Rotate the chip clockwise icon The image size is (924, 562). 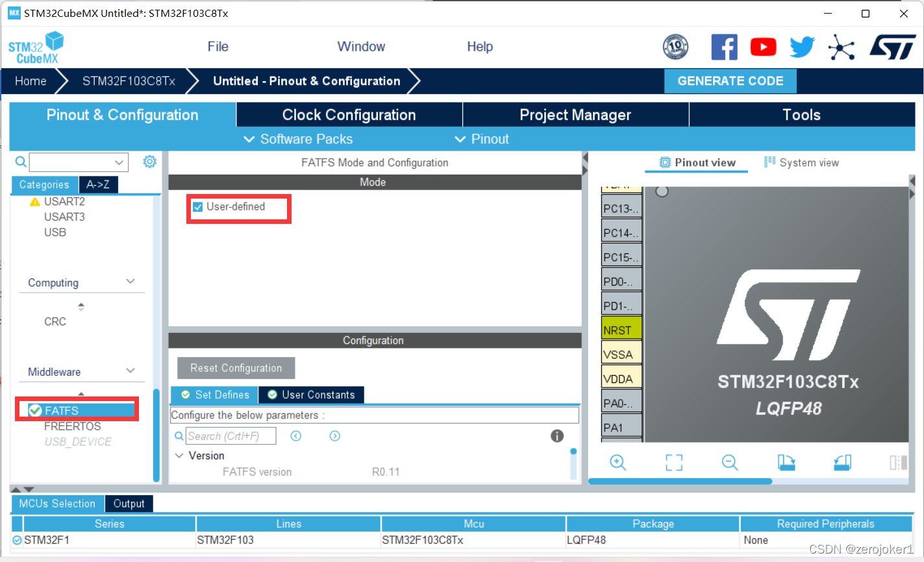pyautogui.click(x=786, y=463)
